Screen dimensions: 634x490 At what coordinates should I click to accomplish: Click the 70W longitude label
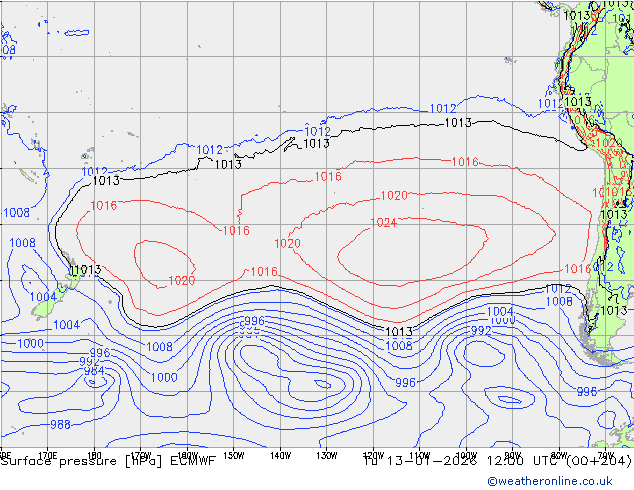point(606,455)
